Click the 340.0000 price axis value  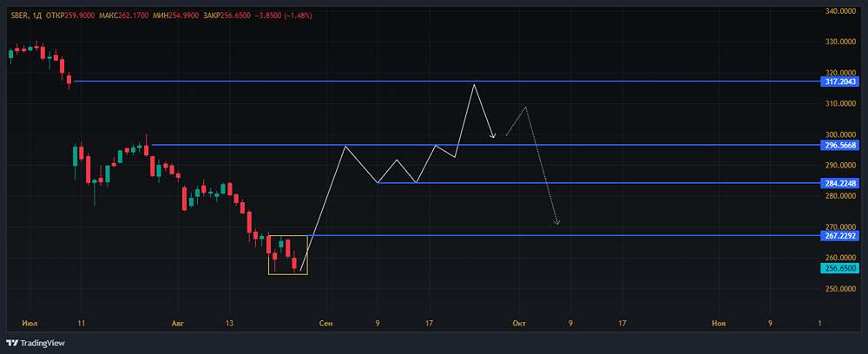839,10
